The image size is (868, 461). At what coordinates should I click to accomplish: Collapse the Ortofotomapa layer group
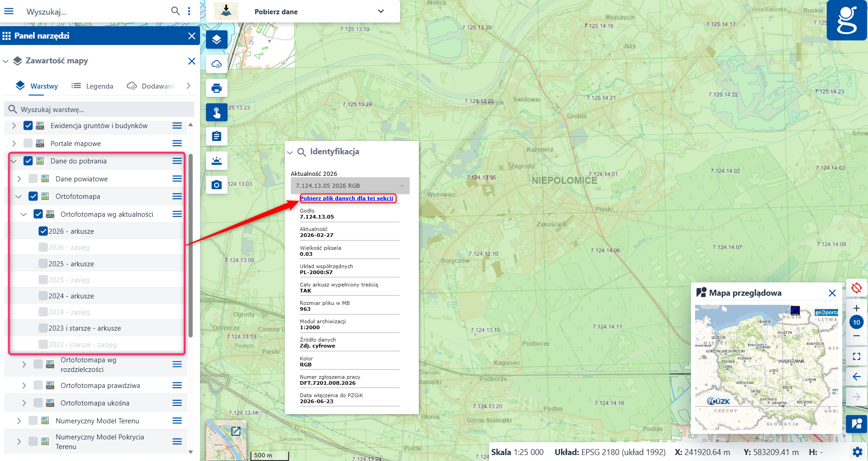point(19,197)
